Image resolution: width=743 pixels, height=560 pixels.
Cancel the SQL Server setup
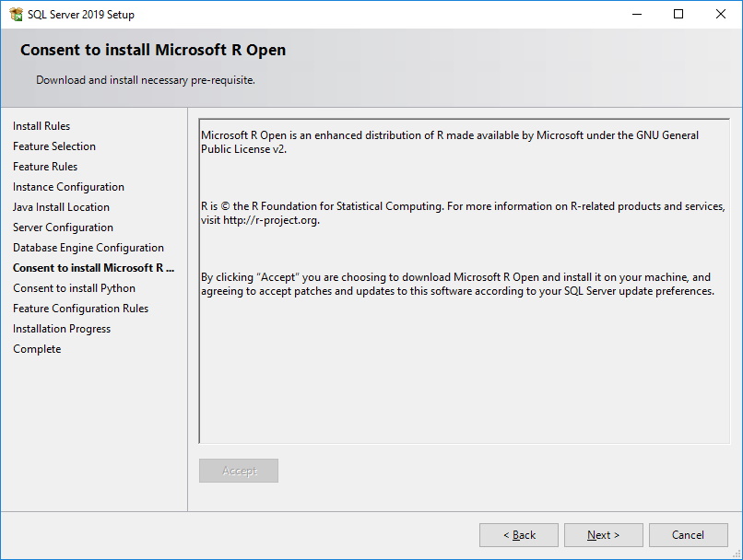(x=688, y=535)
